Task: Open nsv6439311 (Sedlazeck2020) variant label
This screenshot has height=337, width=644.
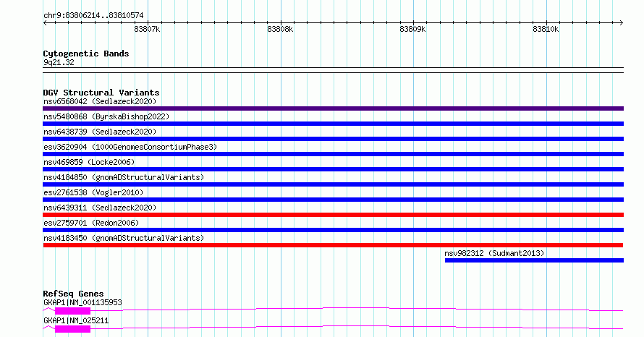Action: click(100, 208)
